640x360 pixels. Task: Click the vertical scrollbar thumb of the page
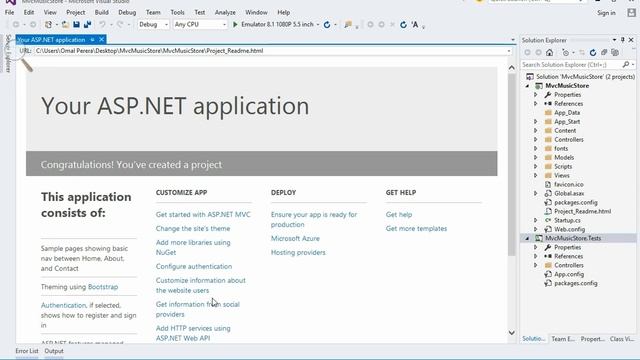511,165
